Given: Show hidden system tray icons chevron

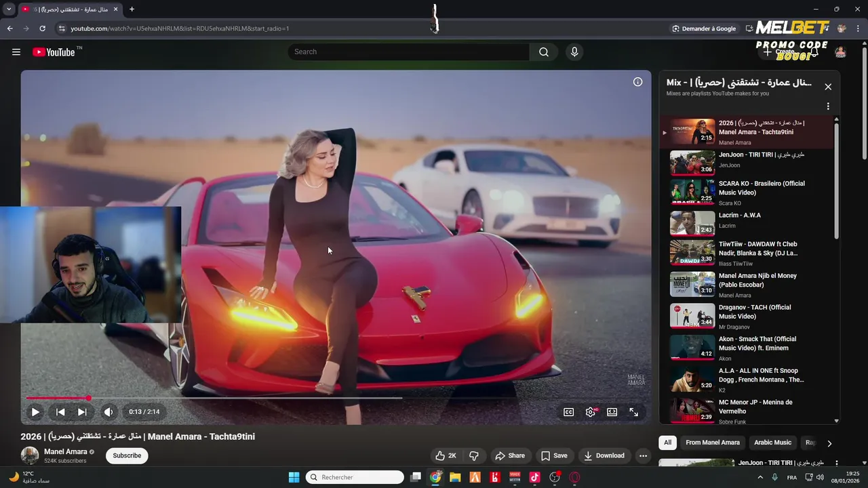Looking at the screenshot, I should pos(759,477).
